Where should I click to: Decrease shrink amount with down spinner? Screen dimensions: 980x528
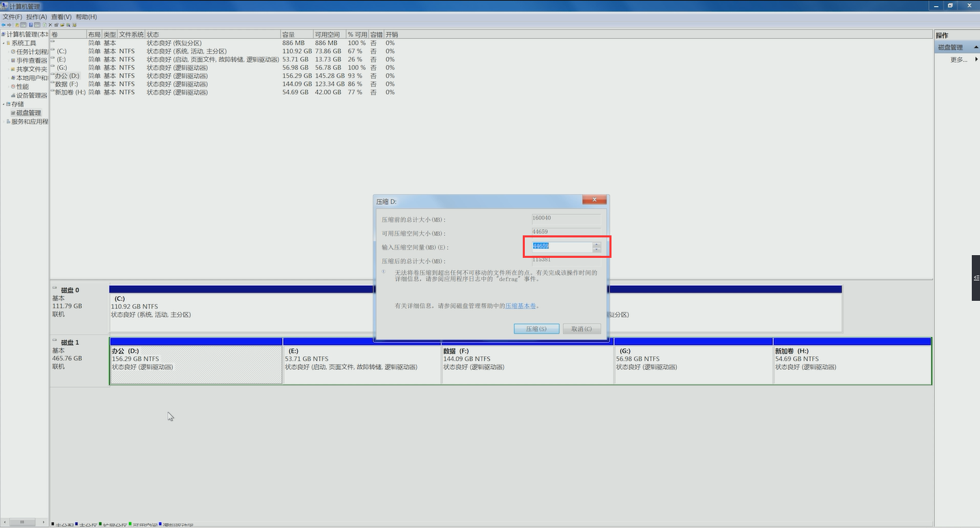596,249
